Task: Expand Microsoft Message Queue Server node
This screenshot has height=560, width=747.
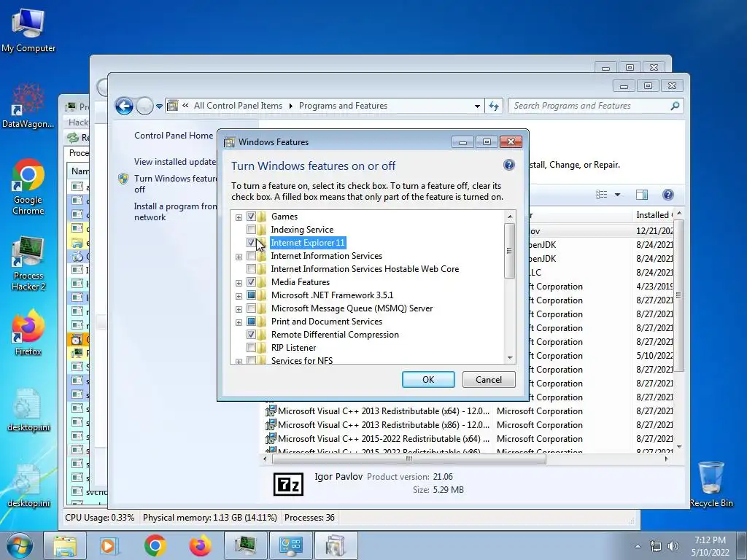Action: (x=239, y=309)
